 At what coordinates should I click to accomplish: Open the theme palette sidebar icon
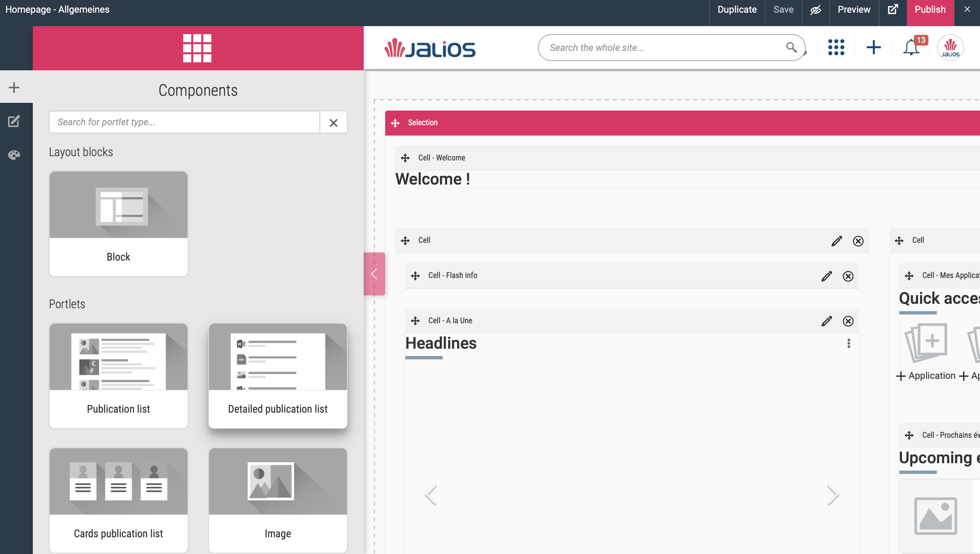point(14,155)
